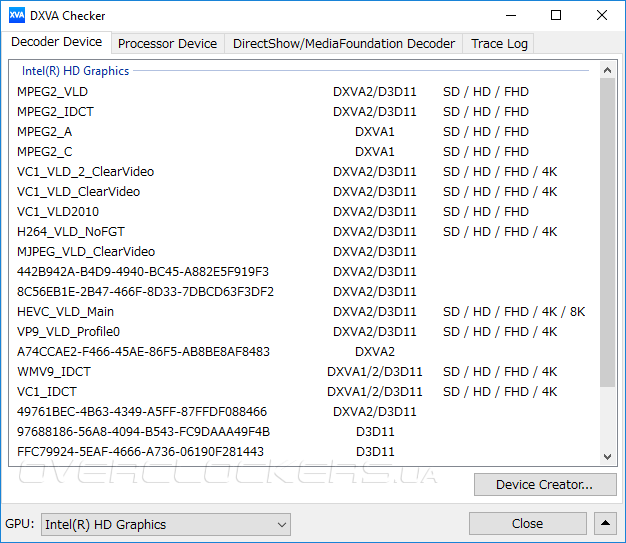Select the MPEG2_VLD decoder row
Viewport: 626px width, 543px height.
pos(303,91)
